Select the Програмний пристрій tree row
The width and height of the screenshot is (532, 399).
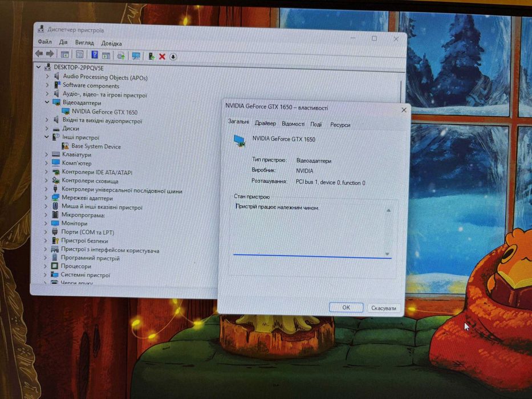pyautogui.click(x=90, y=258)
